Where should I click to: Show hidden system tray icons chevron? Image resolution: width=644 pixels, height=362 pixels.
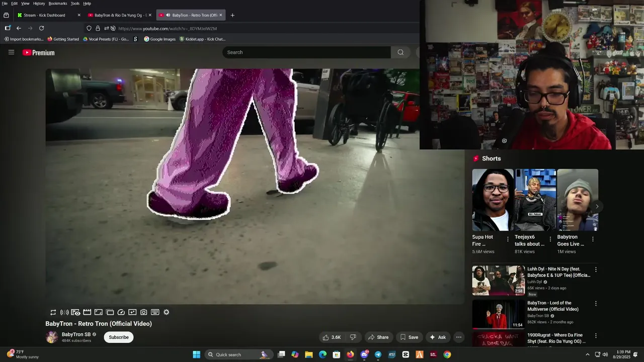[587, 354]
